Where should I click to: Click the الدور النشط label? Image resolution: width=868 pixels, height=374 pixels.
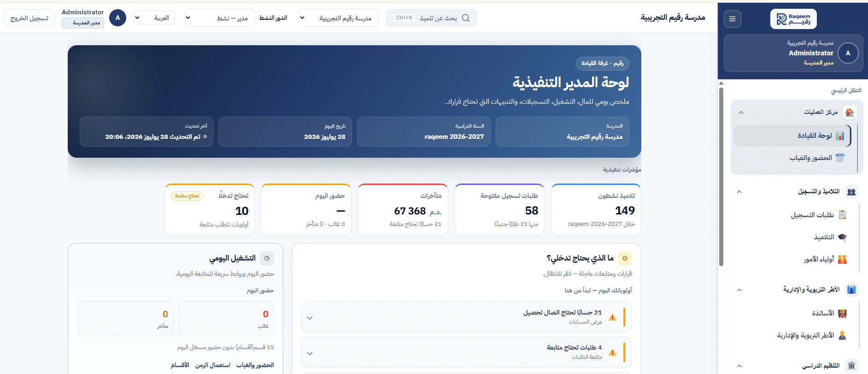tap(273, 18)
